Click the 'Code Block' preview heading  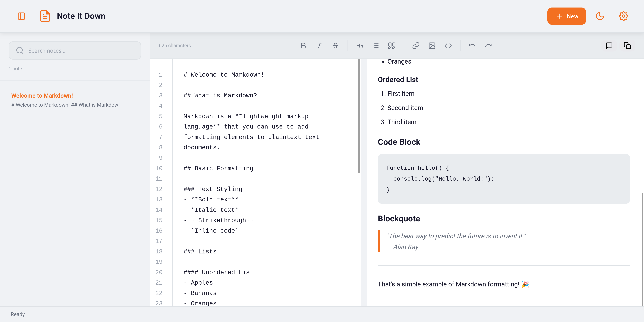[x=399, y=142]
